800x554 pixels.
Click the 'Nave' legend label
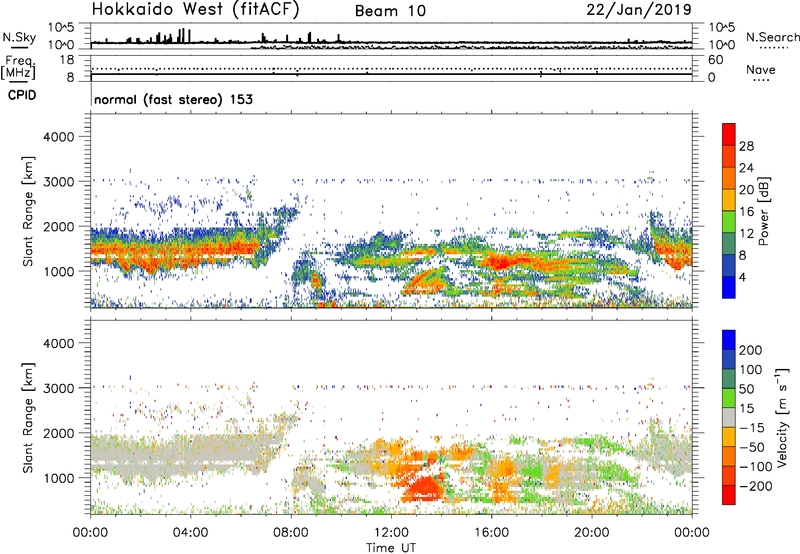761,69
